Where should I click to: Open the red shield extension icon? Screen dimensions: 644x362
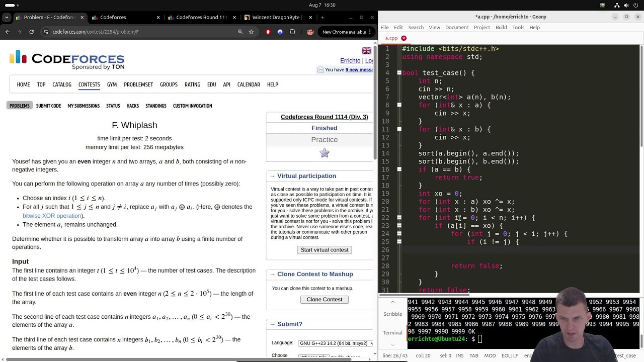(x=268, y=32)
